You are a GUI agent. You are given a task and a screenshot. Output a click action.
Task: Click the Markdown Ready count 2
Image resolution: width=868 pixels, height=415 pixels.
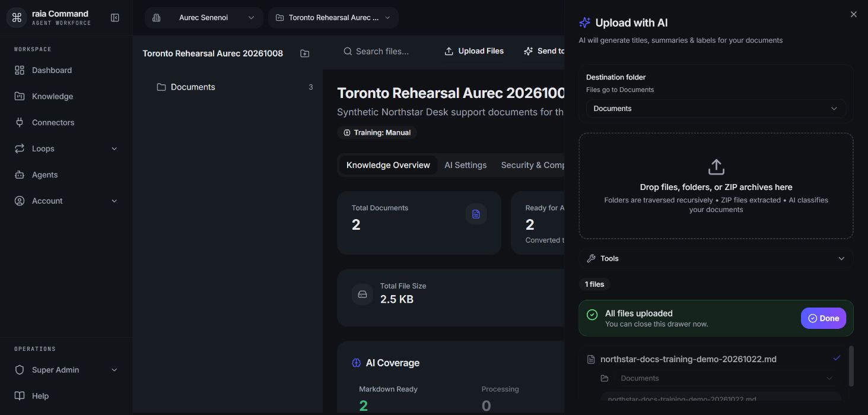tap(363, 406)
